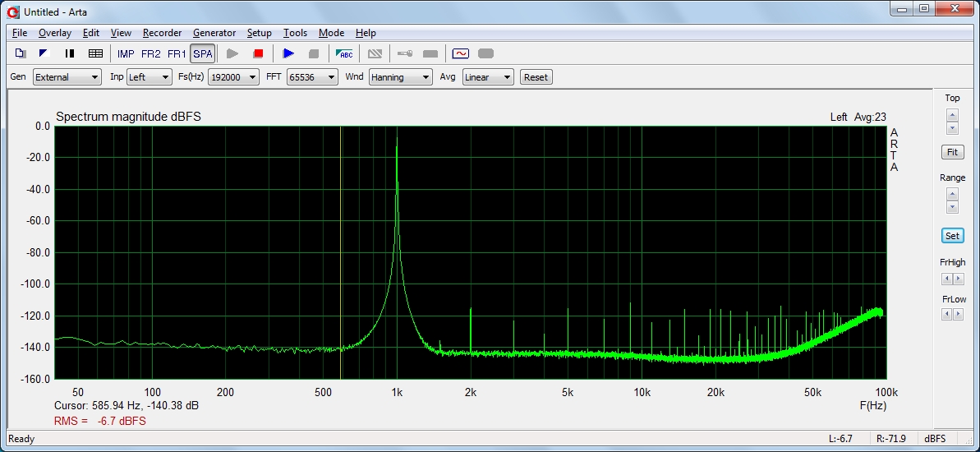Image resolution: width=980 pixels, height=452 pixels.
Task: Shift FrHigh right with arrow
Action: [x=958, y=279]
